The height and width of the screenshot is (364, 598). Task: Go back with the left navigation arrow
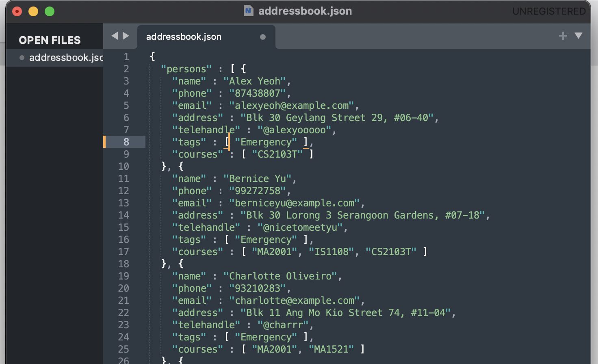pyautogui.click(x=115, y=36)
